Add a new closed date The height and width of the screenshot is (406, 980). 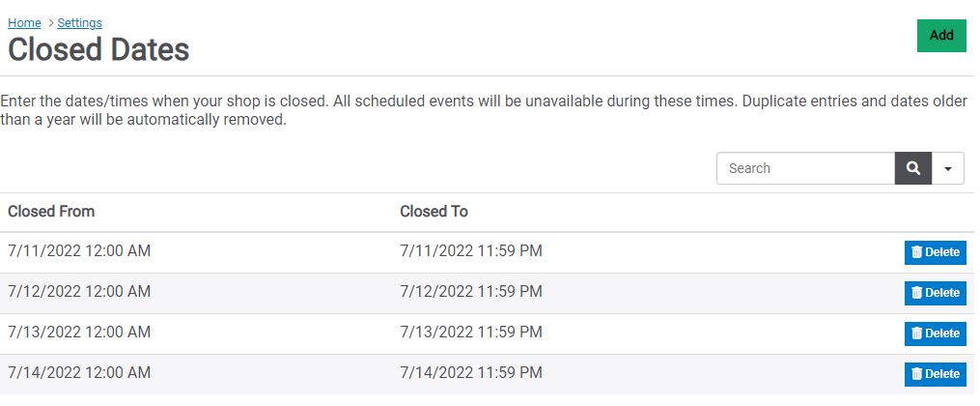pyautogui.click(x=941, y=36)
